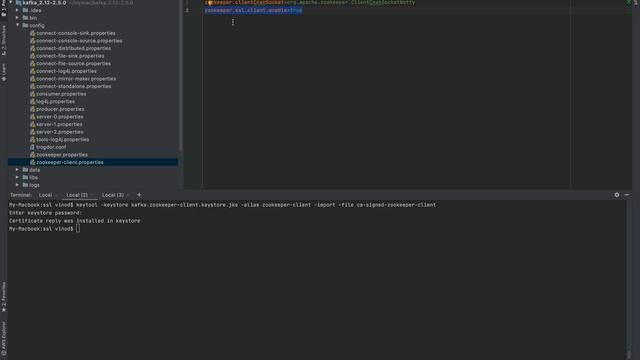This screenshot has width=640, height=360.
Task: Open trogdor.conf file
Action: pyautogui.click(x=51, y=147)
